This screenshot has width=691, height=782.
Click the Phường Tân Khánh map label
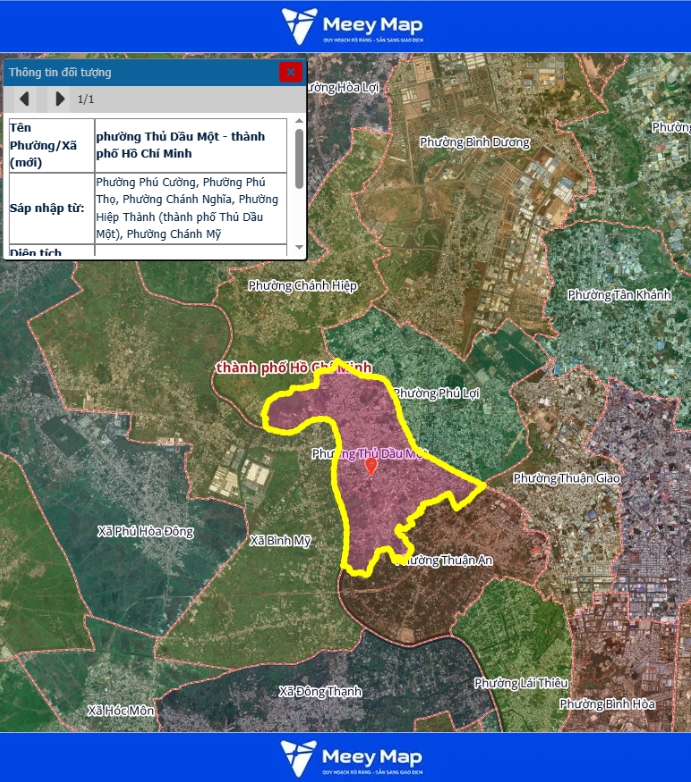point(619,295)
